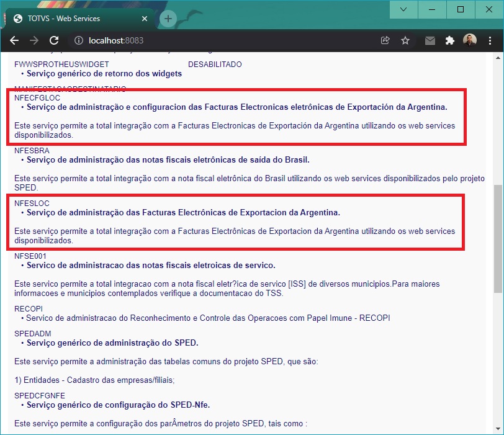Image resolution: width=504 pixels, height=435 pixels.
Task: View site information icon beside localhost
Action: point(79,40)
